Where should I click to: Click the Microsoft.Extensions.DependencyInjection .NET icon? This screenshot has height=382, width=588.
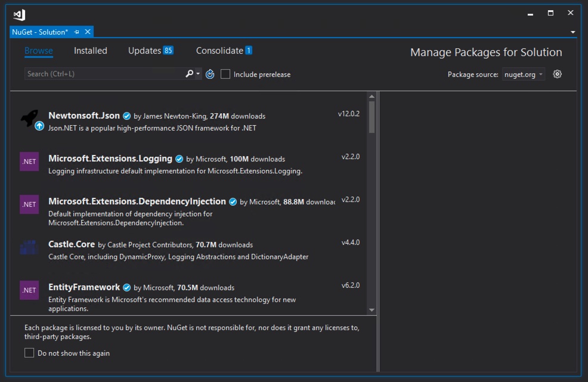click(x=29, y=204)
